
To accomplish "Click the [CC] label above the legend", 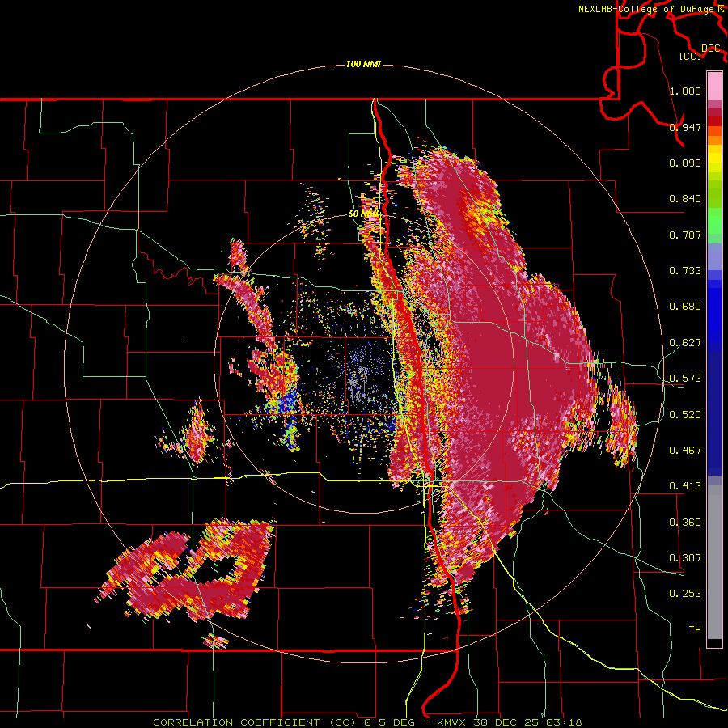I will [x=690, y=56].
